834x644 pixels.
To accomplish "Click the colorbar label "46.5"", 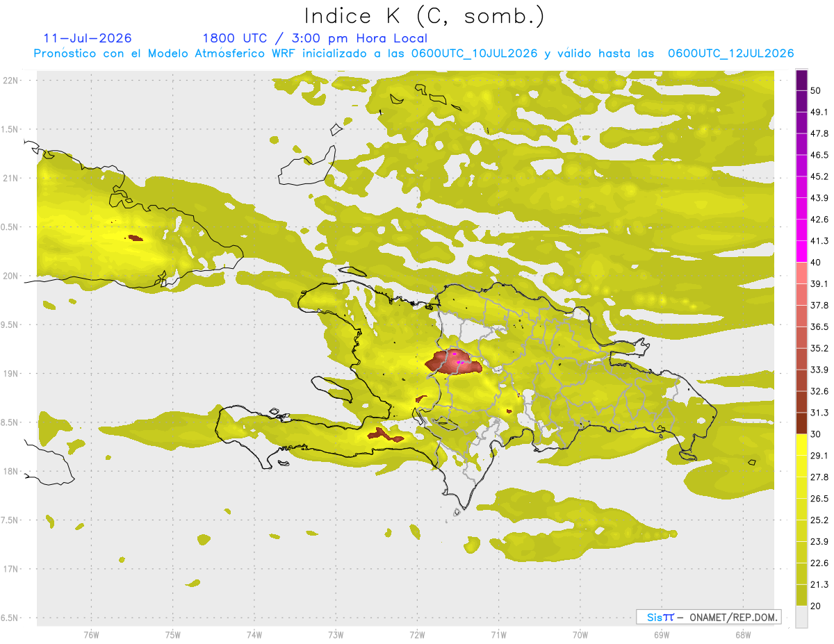I will click(819, 155).
